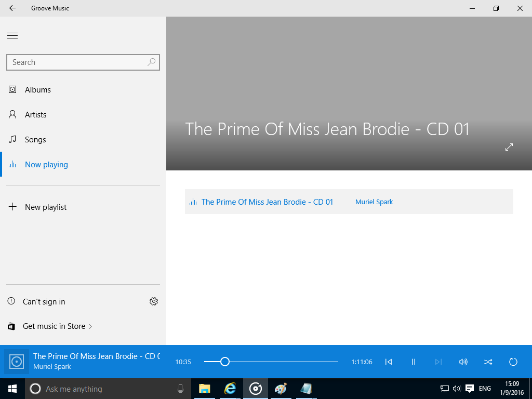Toggle repeat mode
Image resolution: width=532 pixels, height=399 pixels.
click(x=513, y=362)
